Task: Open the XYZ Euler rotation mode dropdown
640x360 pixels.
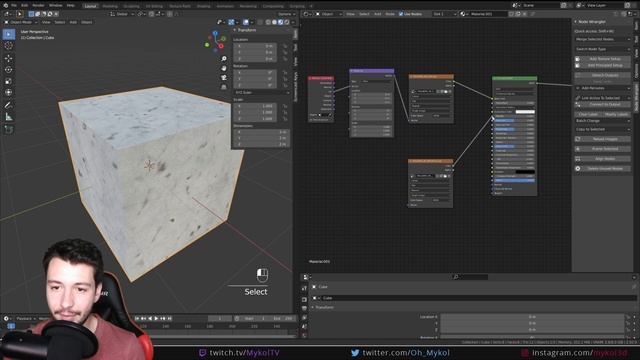Action: (261, 93)
